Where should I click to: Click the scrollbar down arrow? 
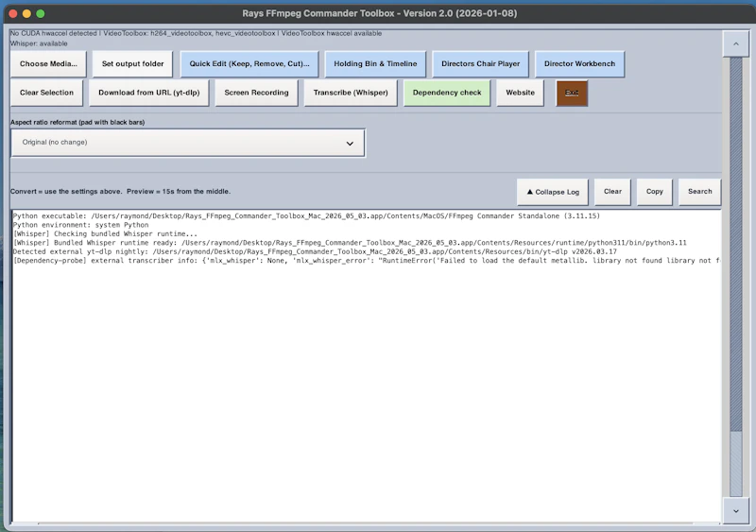[x=736, y=511]
